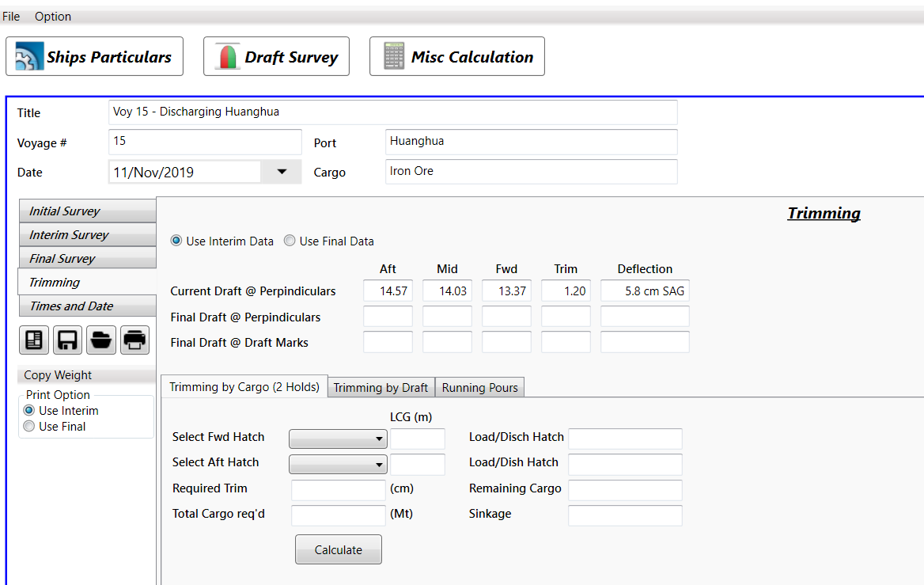Open the Draft Survey section
The height and width of the screenshot is (585, 924).
point(276,57)
